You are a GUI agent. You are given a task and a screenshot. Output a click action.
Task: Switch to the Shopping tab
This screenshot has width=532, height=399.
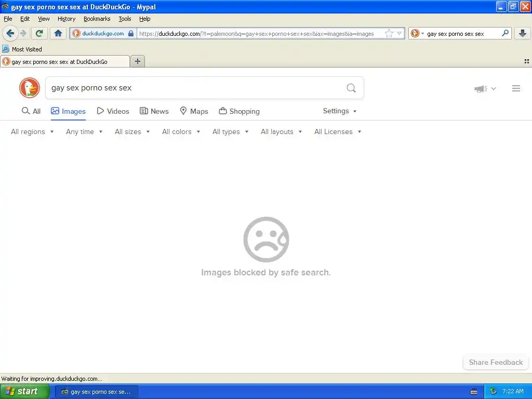[239, 111]
